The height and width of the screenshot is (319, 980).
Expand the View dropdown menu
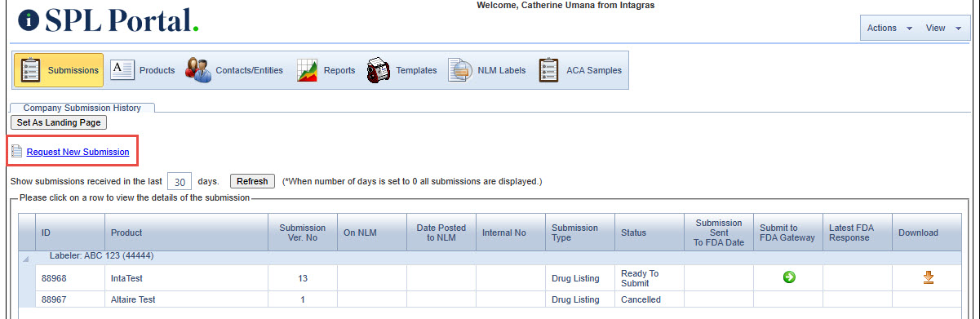(x=943, y=28)
